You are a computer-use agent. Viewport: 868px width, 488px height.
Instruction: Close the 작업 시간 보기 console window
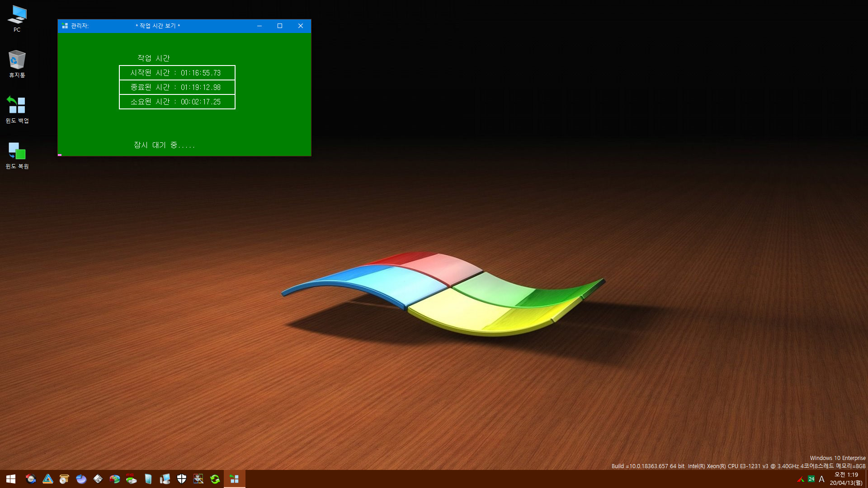point(301,26)
